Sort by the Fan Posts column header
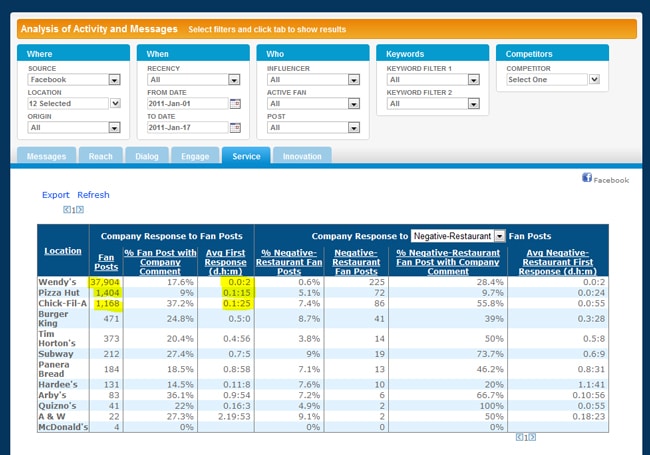 click(106, 262)
